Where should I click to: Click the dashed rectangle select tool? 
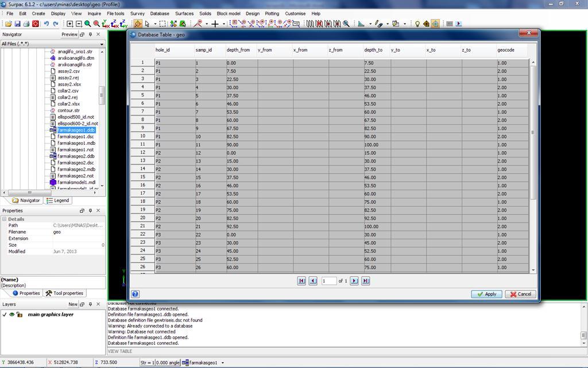coord(163,24)
